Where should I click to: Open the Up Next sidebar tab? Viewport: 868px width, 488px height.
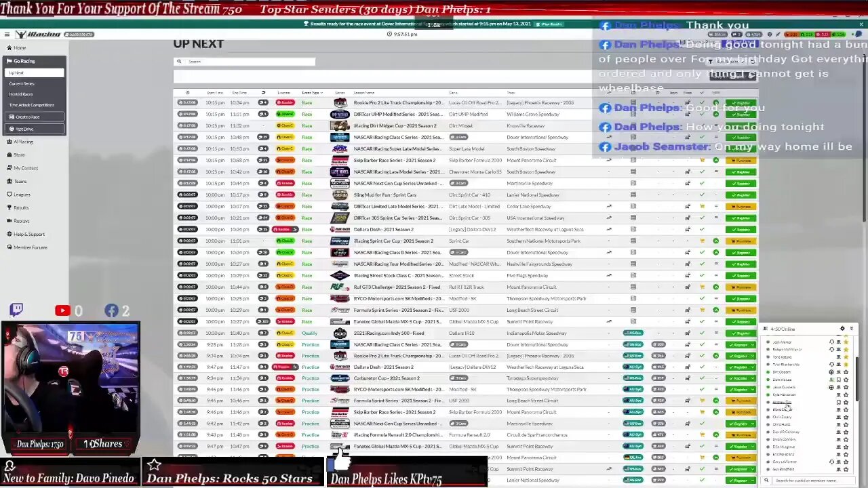[x=34, y=73]
